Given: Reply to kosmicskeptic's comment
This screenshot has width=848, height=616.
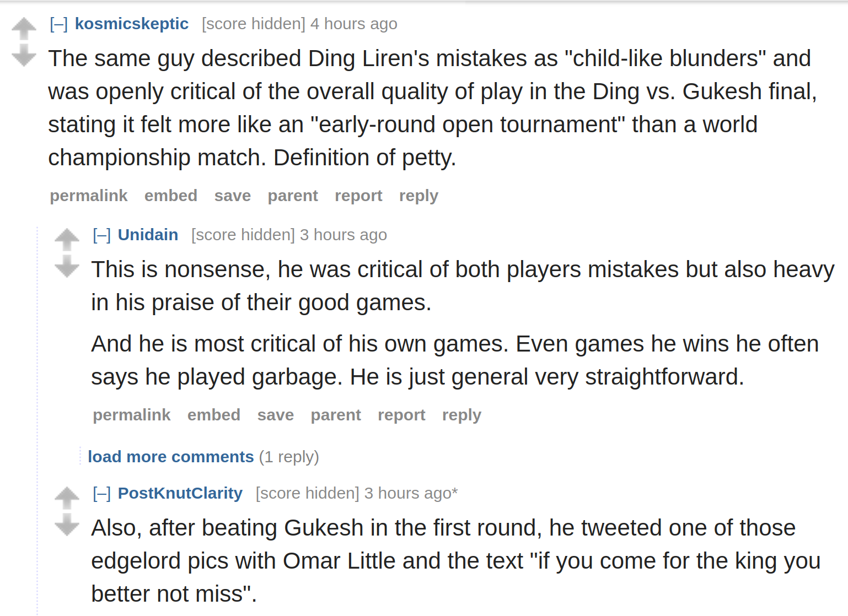Looking at the screenshot, I should pos(418,196).
